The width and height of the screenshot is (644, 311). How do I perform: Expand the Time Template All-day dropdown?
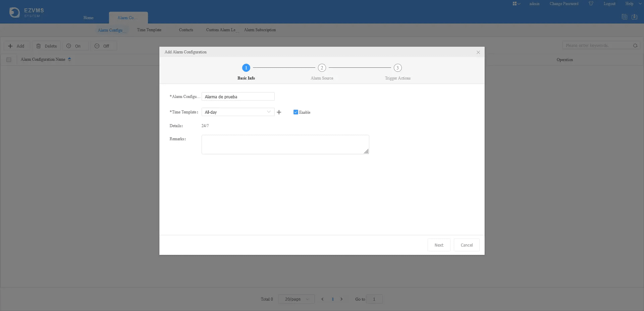pos(238,112)
